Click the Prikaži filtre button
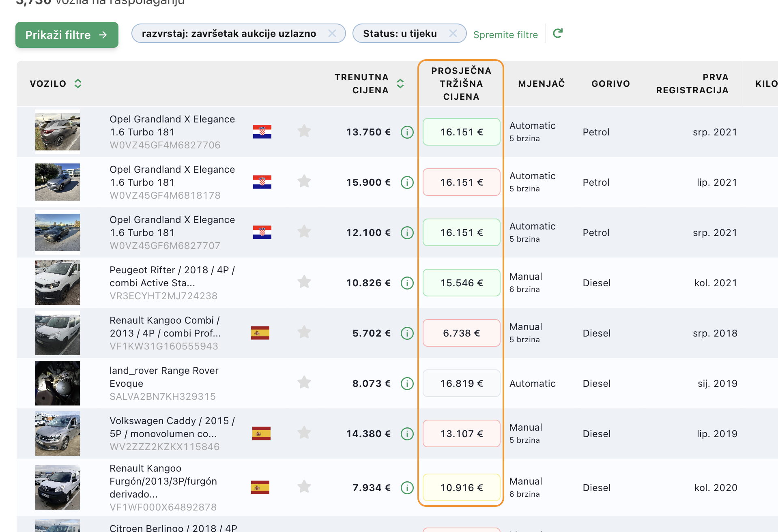This screenshot has width=778, height=532. tap(67, 35)
